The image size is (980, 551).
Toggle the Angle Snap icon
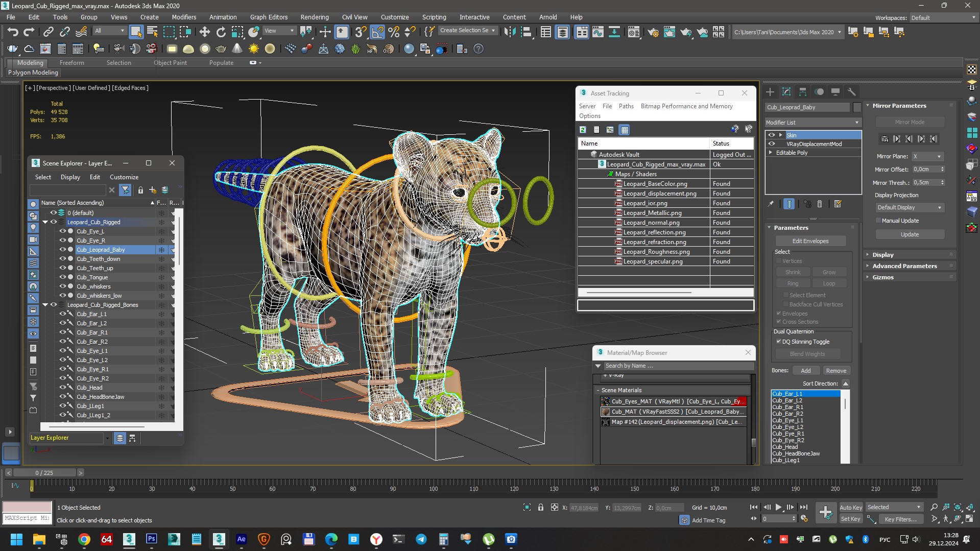tap(377, 32)
